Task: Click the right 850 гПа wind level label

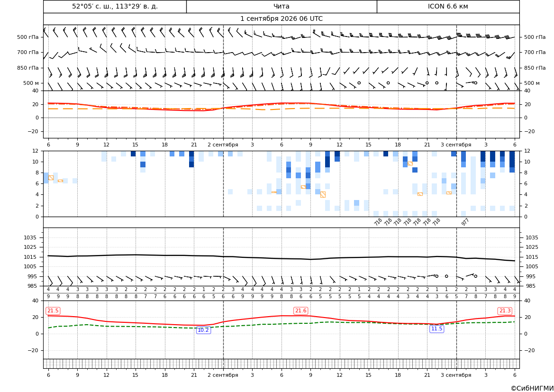Action: tap(535, 68)
